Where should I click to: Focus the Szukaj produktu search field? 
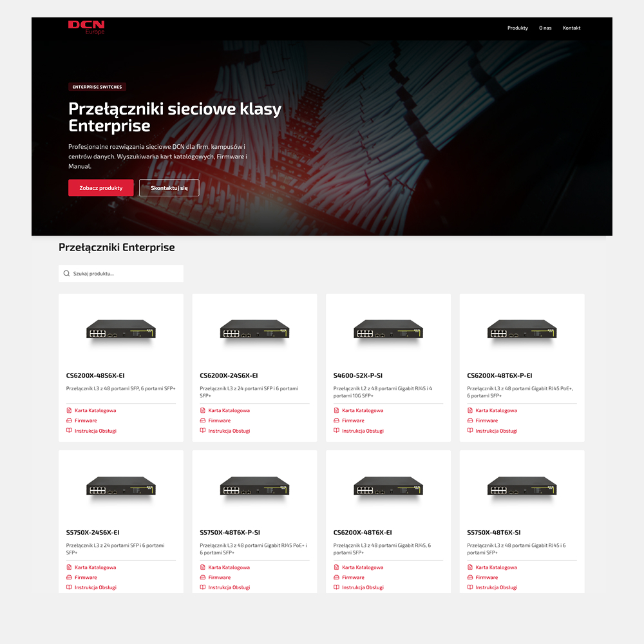point(121,274)
